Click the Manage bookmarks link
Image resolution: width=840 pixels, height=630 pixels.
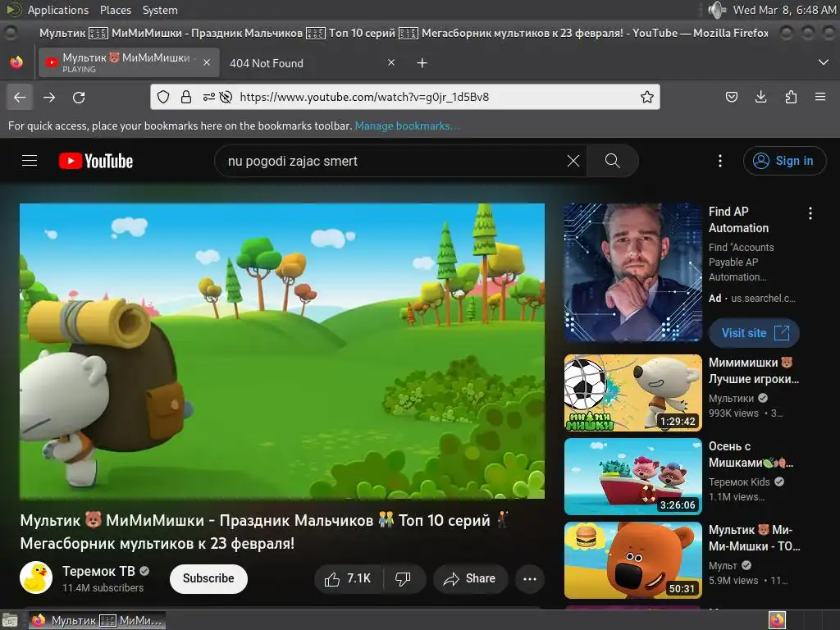pos(407,126)
